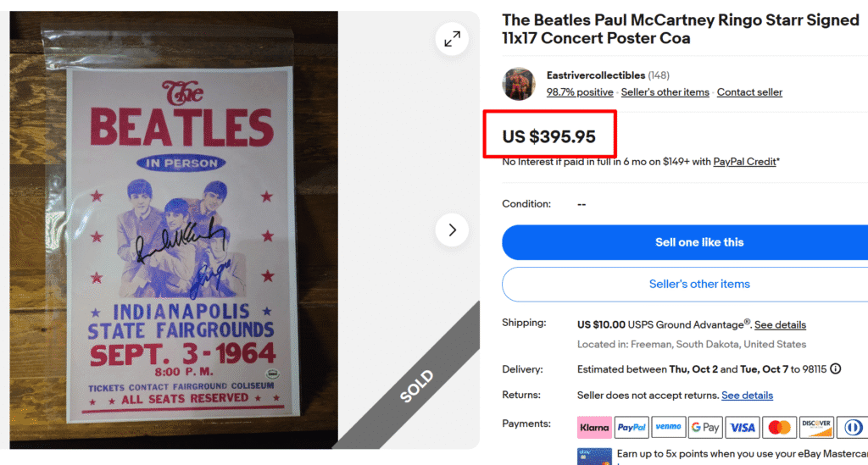Select the Venmo payment icon
The height and width of the screenshot is (465, 868).
tap(668, 428)
